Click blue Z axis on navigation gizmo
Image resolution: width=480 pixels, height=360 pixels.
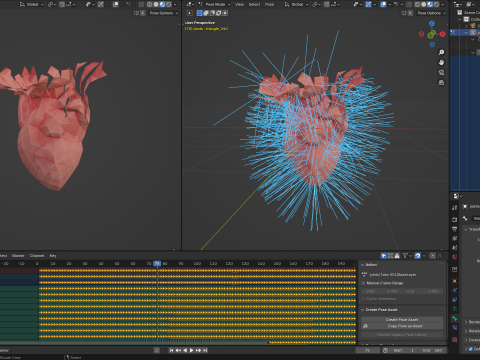(x=432, y=24)
